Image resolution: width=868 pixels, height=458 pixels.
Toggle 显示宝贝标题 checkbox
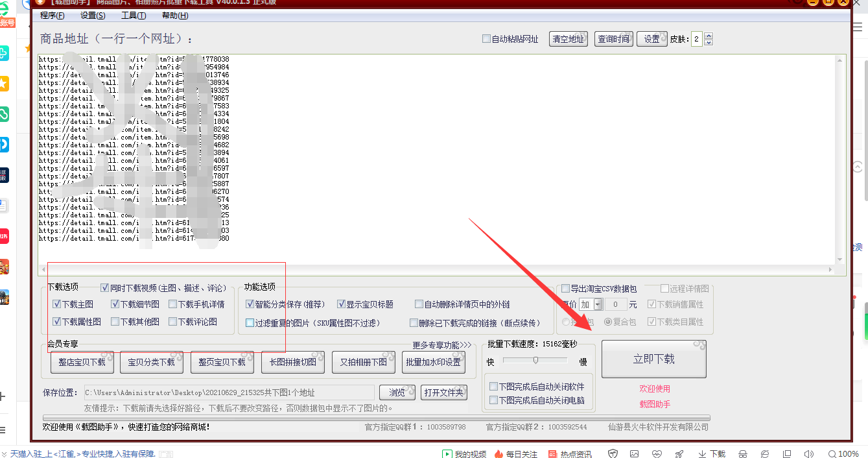(342, 304)
